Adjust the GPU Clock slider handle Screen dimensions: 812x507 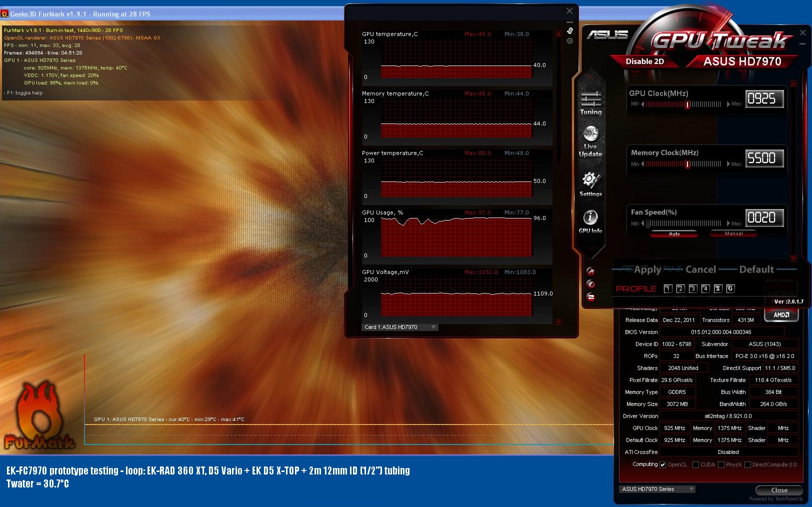pyautogui.click(x=687, y=104)
